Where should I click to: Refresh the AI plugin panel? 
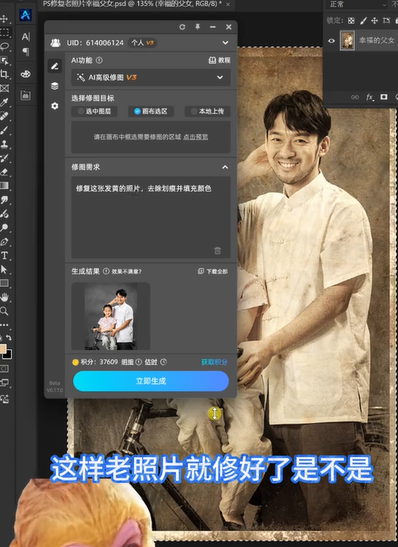182,27
